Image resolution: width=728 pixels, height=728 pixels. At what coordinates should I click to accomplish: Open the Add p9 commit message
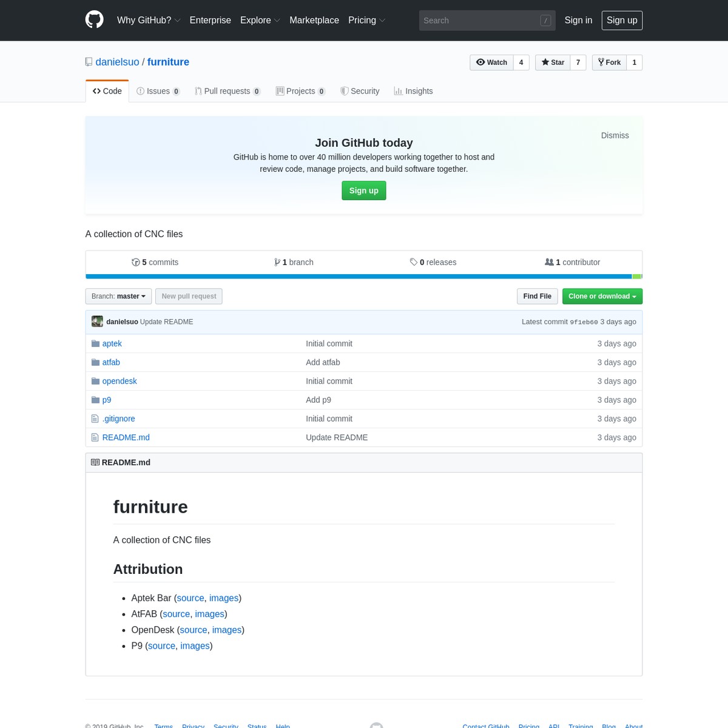click(x=318, y=400)
